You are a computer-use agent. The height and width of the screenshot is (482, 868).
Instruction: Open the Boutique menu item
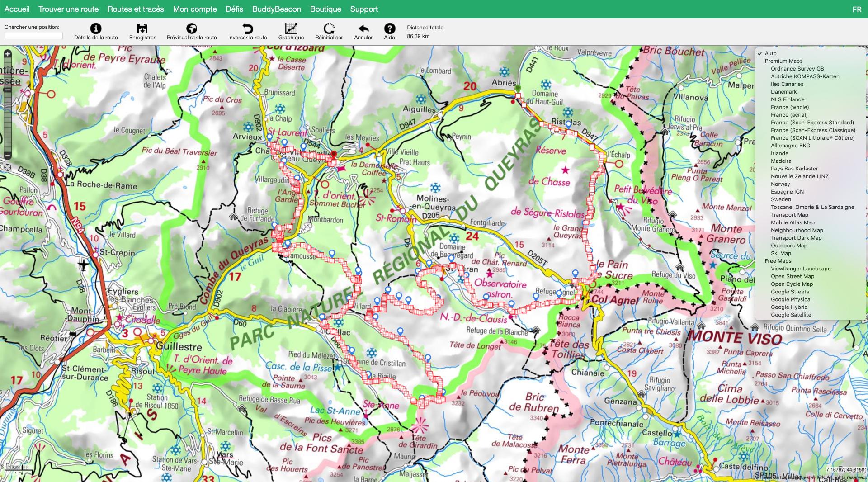click(325, 9)
